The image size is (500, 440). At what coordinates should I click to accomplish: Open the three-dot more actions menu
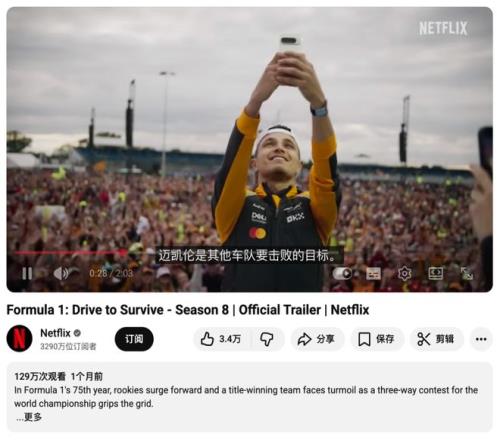click(481, 339)
